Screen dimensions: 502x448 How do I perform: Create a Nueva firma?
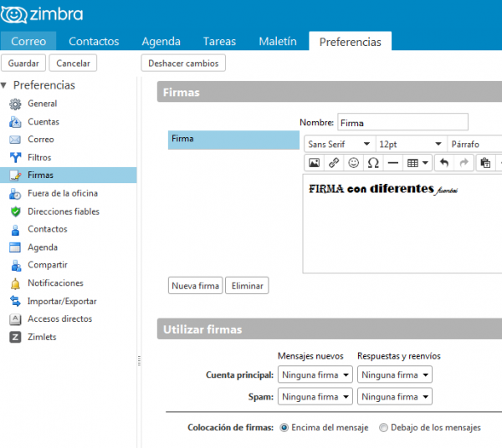pyautogui.click(x=195, y=286)
